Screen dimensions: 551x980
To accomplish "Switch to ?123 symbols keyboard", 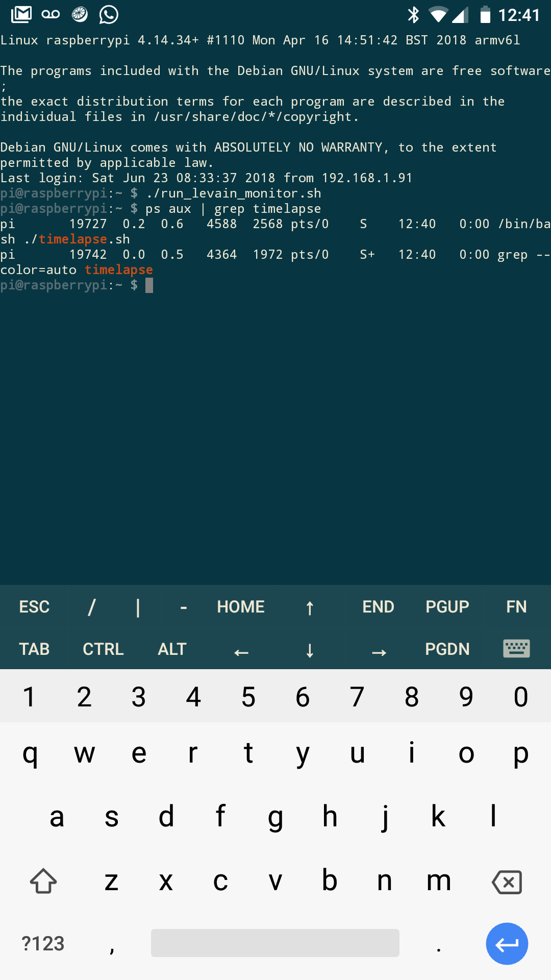I will 43,944.
